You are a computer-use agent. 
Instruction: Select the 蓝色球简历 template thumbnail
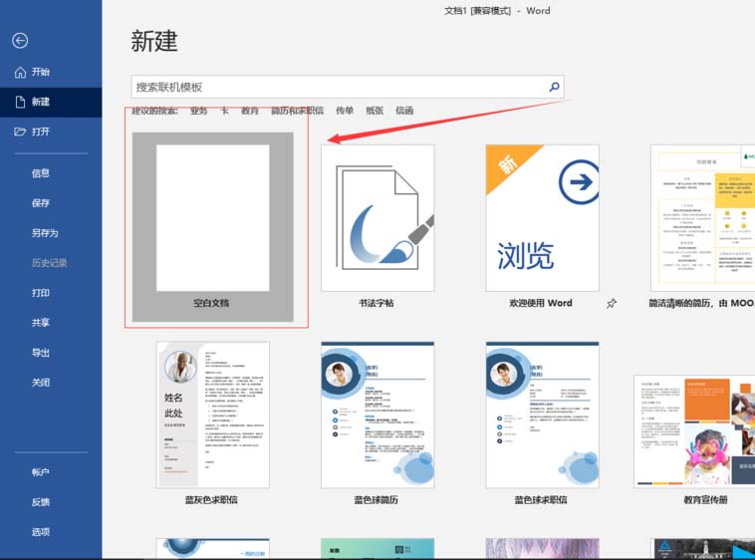tap(377, 415)
